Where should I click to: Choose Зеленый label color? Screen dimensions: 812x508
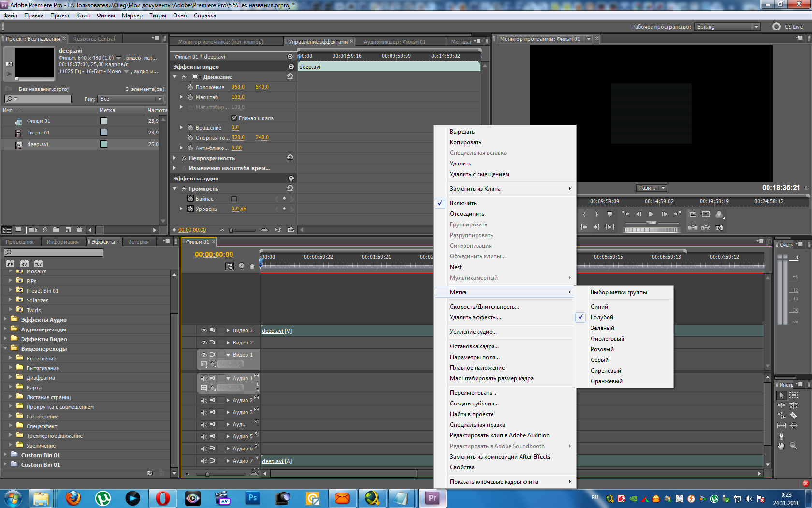[x=602, y=328]
